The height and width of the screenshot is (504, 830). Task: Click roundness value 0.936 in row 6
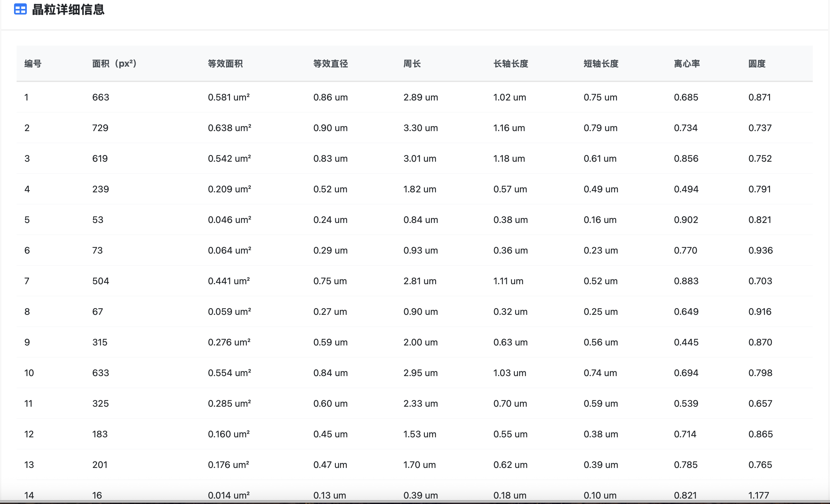[760, 251]
